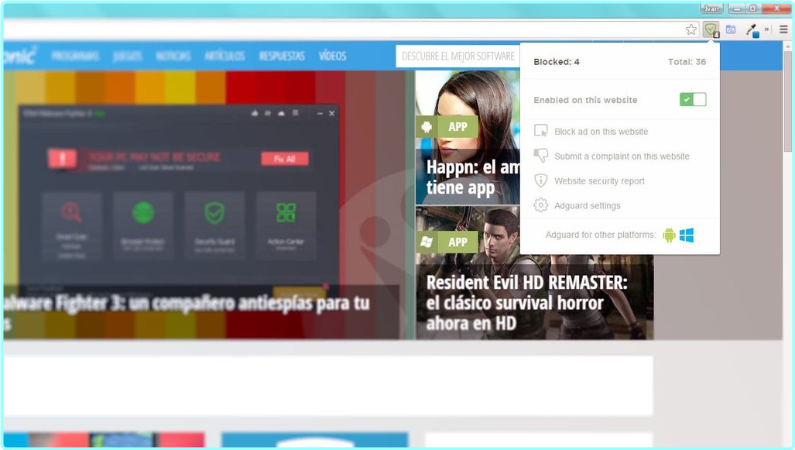Click Android APP badge on Happn card
Screen dimensions: 795x450
(x=447, y=127)
